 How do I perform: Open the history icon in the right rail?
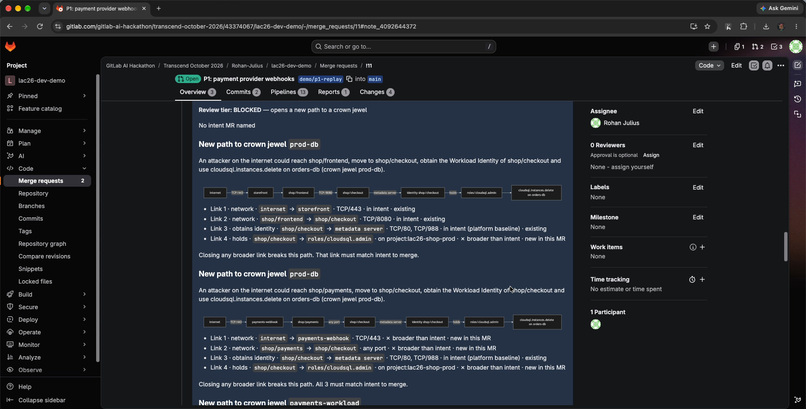click(x=797, y=99)
